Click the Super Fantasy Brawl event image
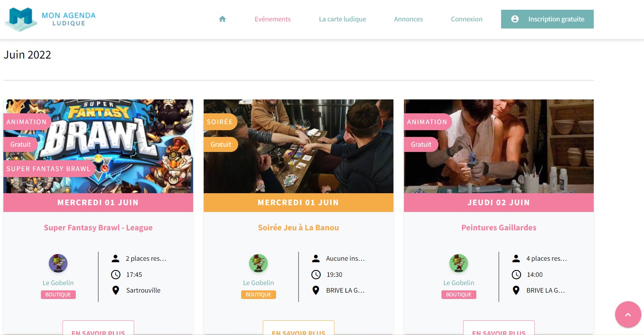Viewport: 644px width, 335px height. click(x=98, y=146)
